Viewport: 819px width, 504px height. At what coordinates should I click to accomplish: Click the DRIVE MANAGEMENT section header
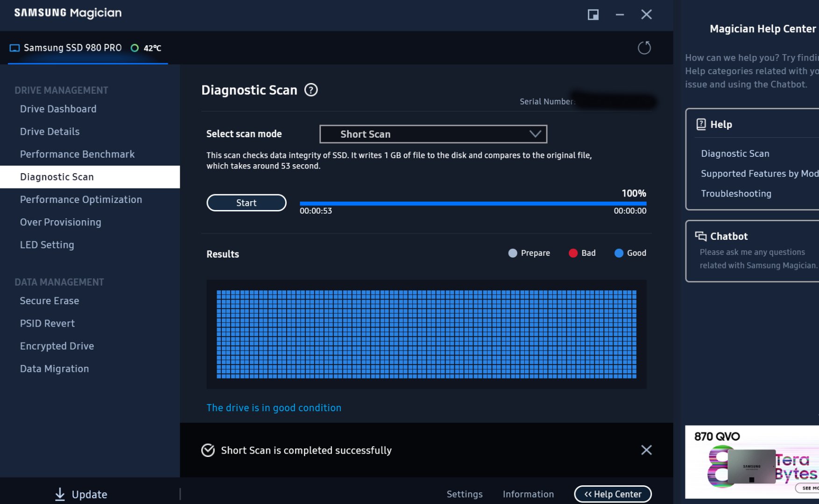tap(61, 91)
